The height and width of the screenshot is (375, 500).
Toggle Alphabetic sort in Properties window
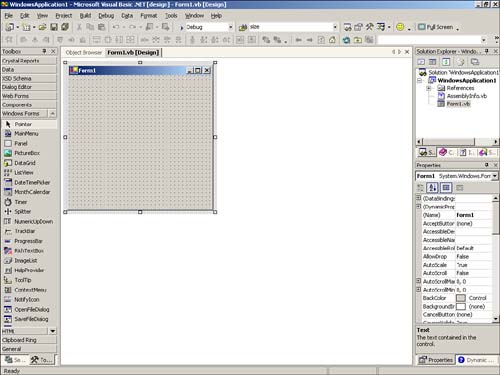click(x=433, y=188)
